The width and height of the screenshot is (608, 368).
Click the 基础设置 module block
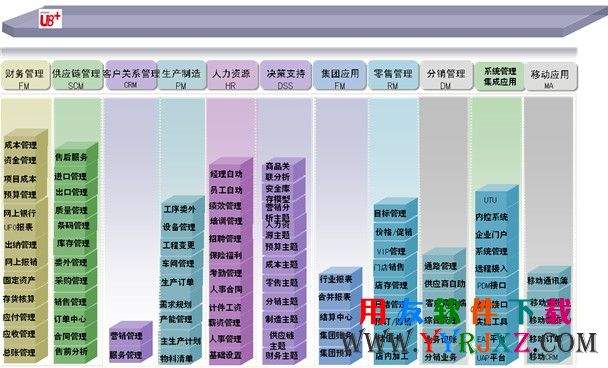tap(226, 354)
